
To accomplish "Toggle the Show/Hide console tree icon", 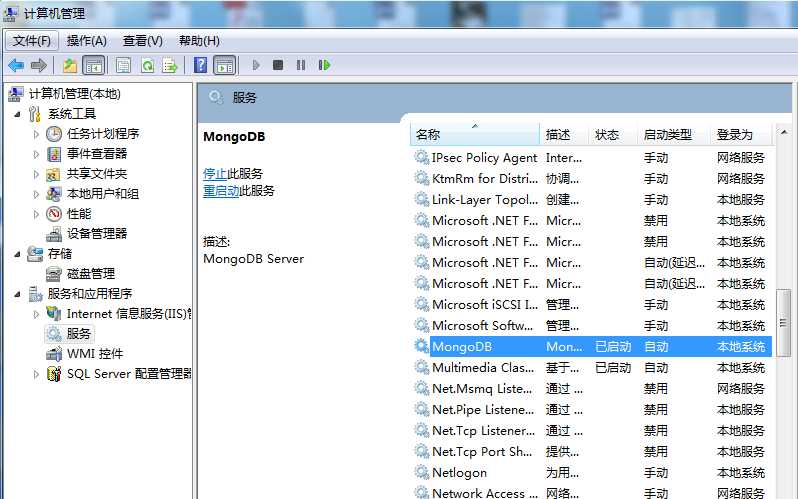I will point(94,65).
